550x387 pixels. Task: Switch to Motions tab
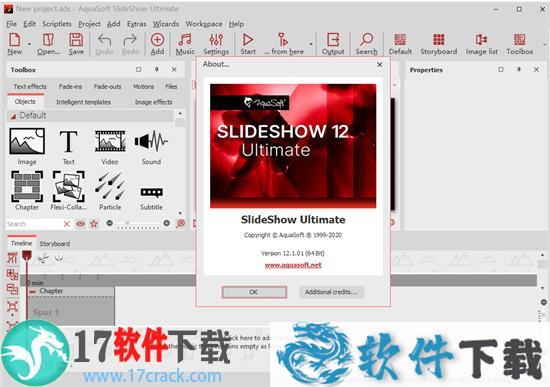point(143,86)
